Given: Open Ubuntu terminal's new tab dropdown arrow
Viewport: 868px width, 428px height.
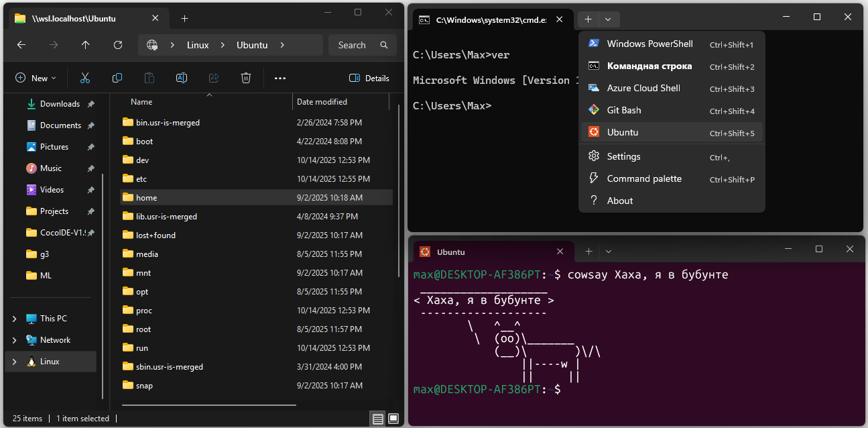Looking at the screenshot, I should click(609, 252).
